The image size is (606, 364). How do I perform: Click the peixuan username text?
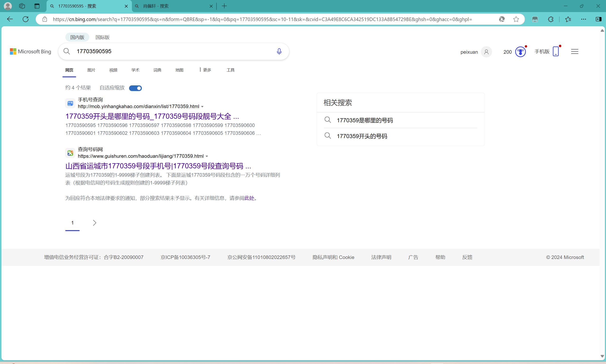[469, 52]
